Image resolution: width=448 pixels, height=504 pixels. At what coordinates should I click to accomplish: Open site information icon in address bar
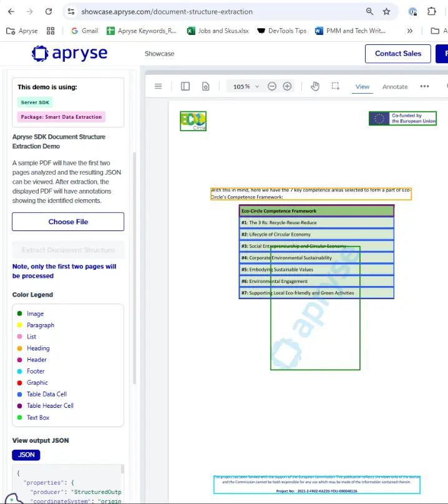point(71,12)
